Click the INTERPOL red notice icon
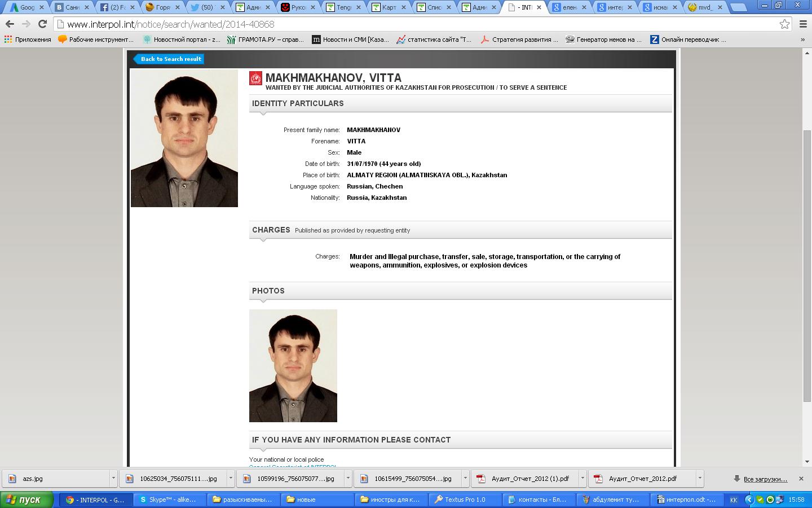The width and height of the screenshot is (812, 508). (256, 78)
